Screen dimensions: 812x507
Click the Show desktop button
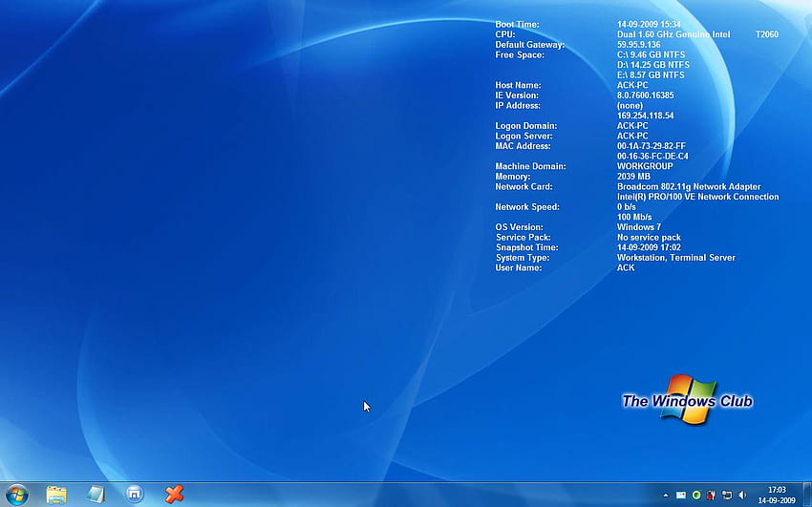(x=807, y=495)
